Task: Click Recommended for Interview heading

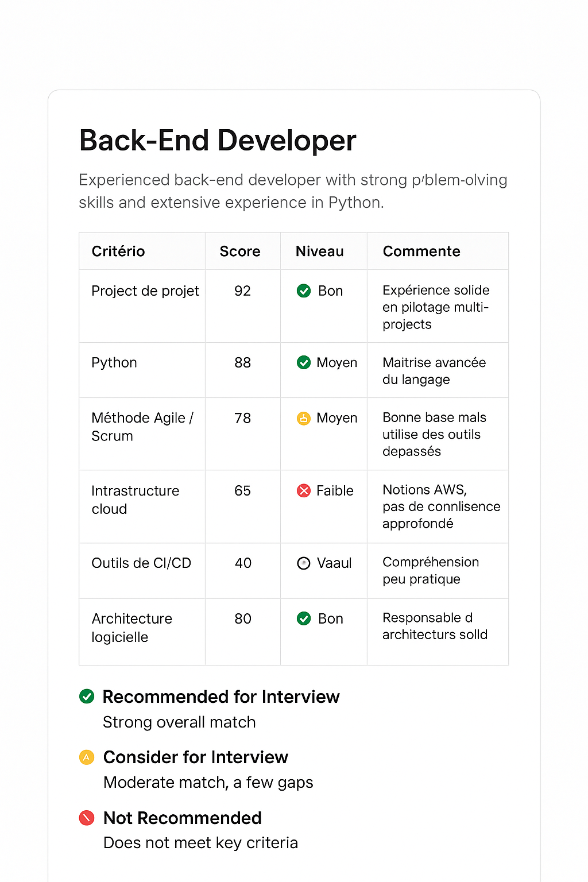Action: [221, 697]
